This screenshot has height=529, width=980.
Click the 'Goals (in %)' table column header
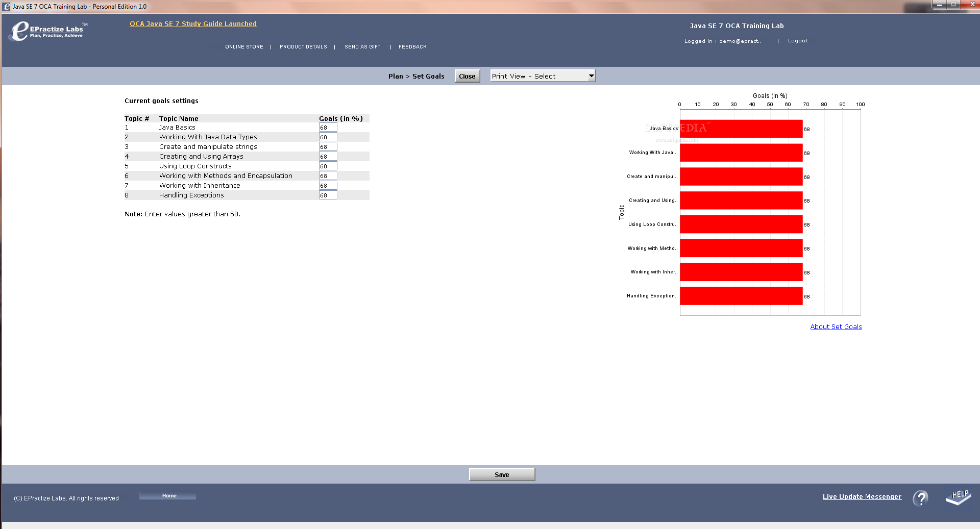click(x=341, y=118)
